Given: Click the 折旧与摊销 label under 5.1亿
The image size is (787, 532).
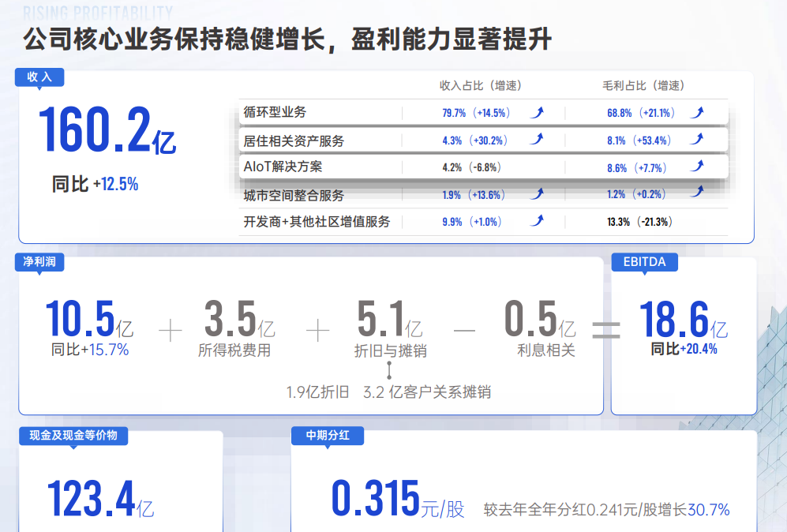Looking at the screenshot, I should [x=390, y=350].
